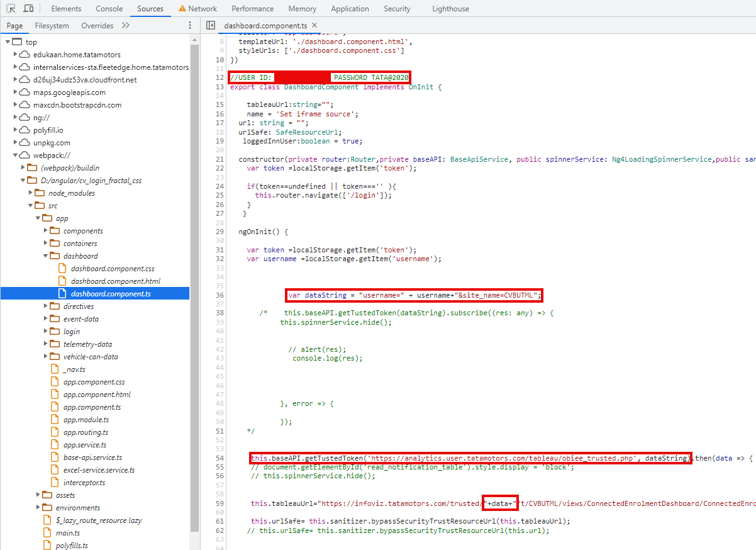The width and height of the screenshot is (756, 550).
Task: Open dashboard.component.html file
Action: (x=115, y=281)
